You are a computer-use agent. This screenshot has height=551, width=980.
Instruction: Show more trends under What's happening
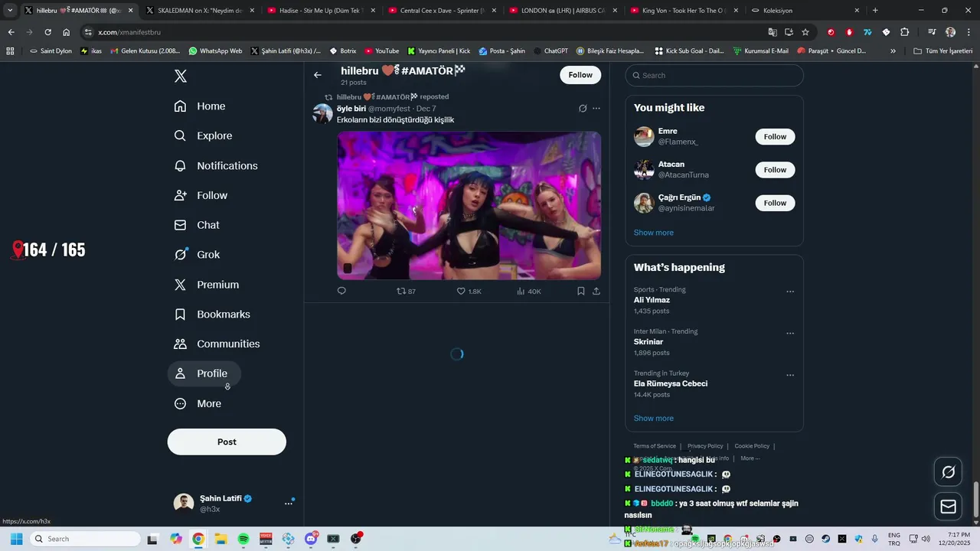pyautogui.click(x=654, y=419)
